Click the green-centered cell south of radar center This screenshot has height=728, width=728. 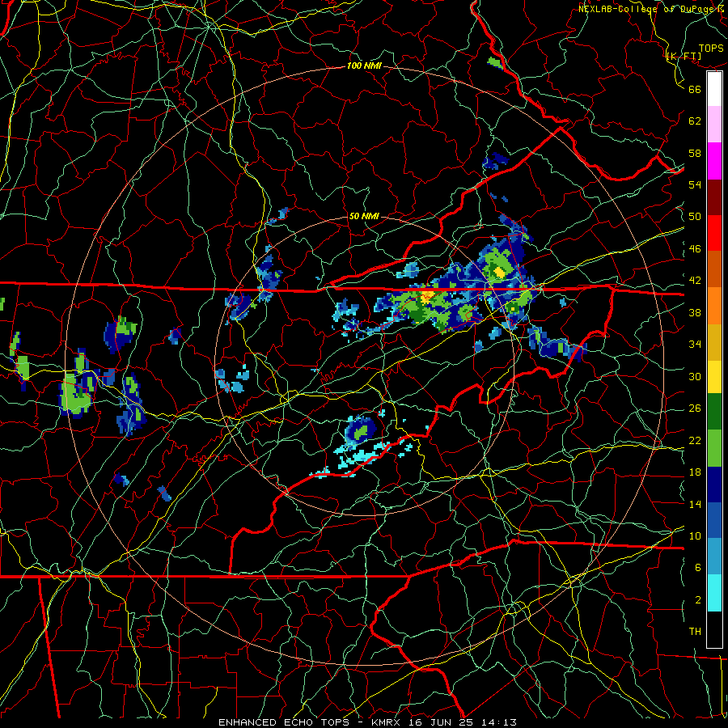click(360, 430)
